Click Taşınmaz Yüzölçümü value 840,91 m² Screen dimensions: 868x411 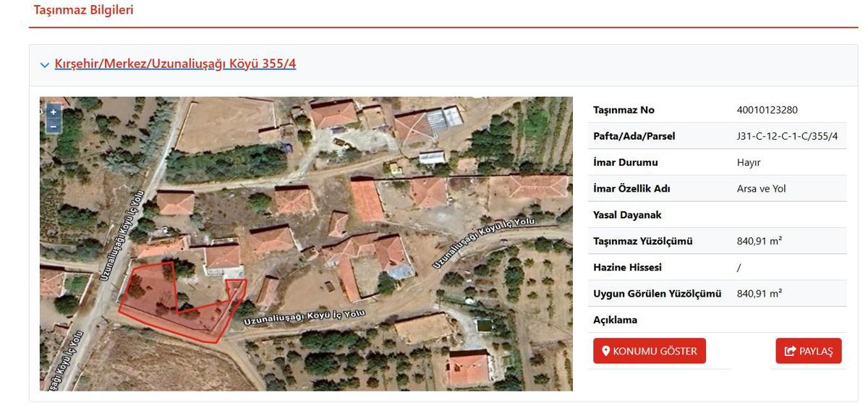click(x=759, y=241)
